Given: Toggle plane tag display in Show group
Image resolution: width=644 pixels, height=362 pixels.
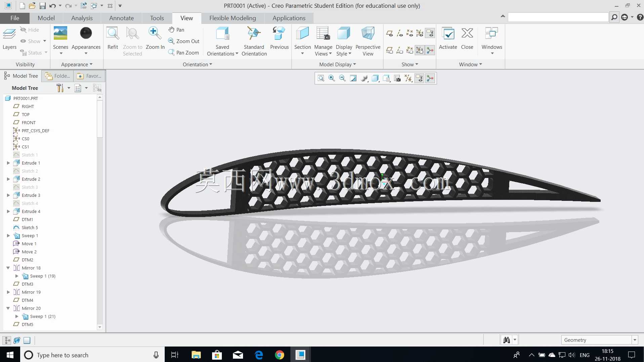Looking at the screenshot, I should click(x=390, y=50).
